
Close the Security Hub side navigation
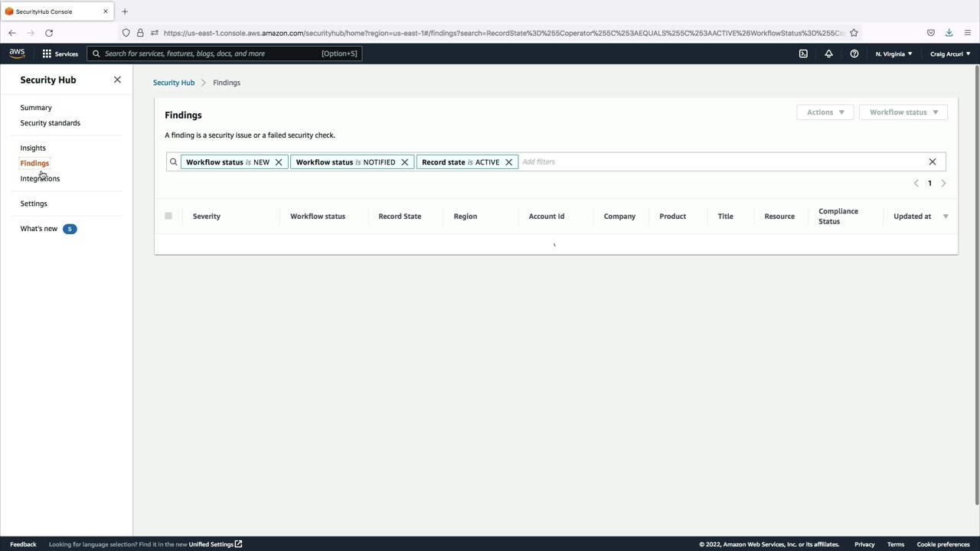[x=117, y=80]
